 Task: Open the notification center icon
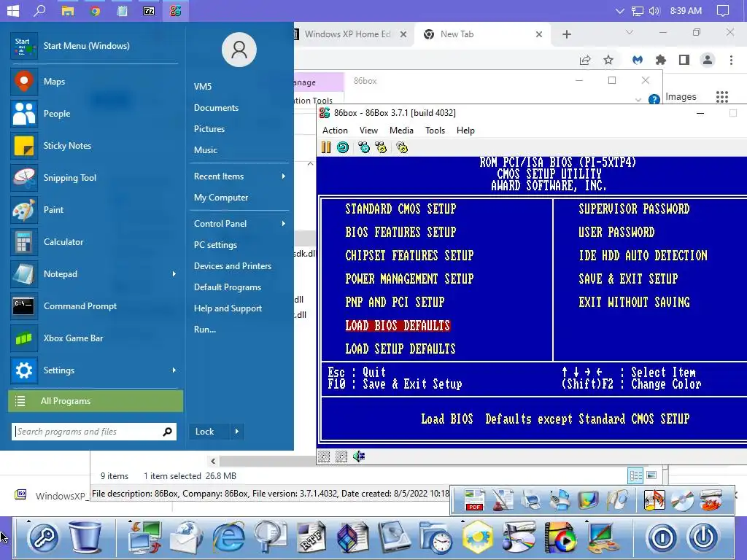723,10
